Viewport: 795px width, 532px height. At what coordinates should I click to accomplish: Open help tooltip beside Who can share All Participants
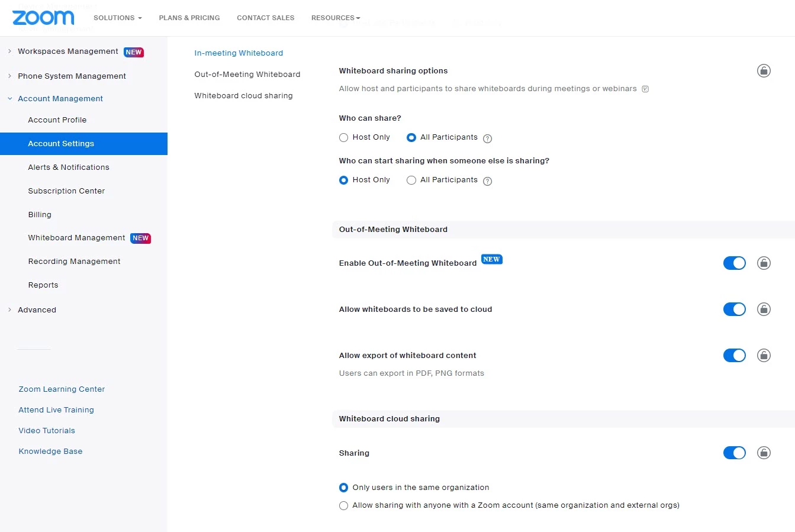point(487,138)
